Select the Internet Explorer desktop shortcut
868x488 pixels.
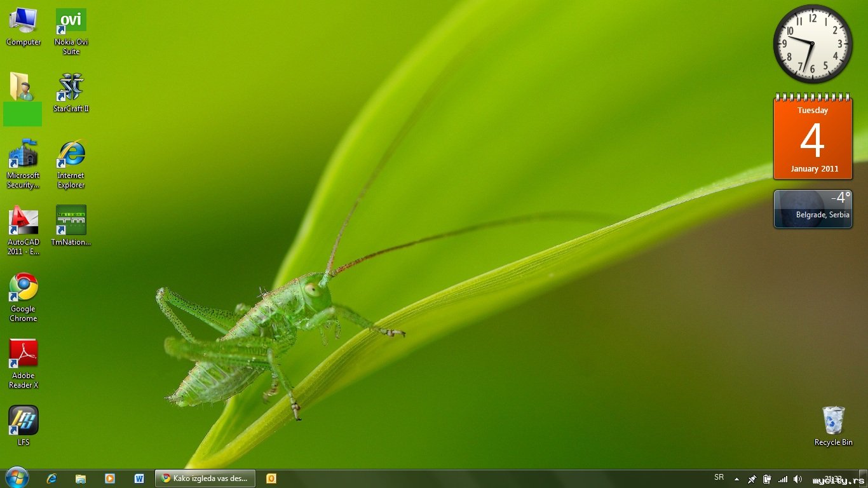pyautogui.click(x=71, y=164)
